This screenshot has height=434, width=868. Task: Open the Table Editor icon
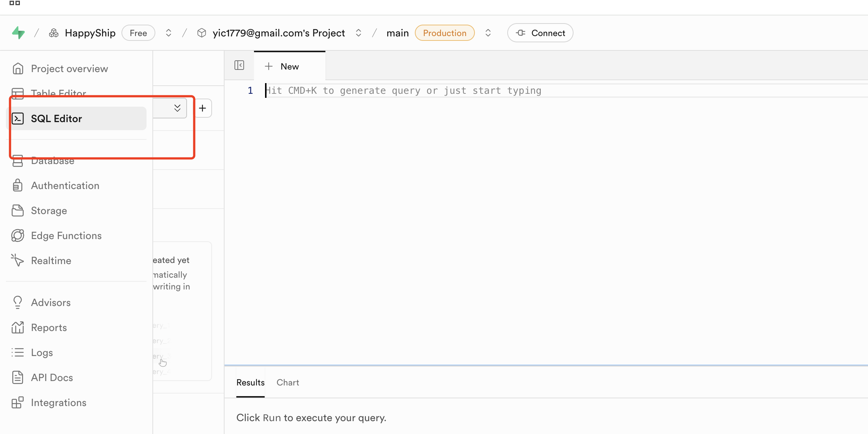tap(18, 93)
